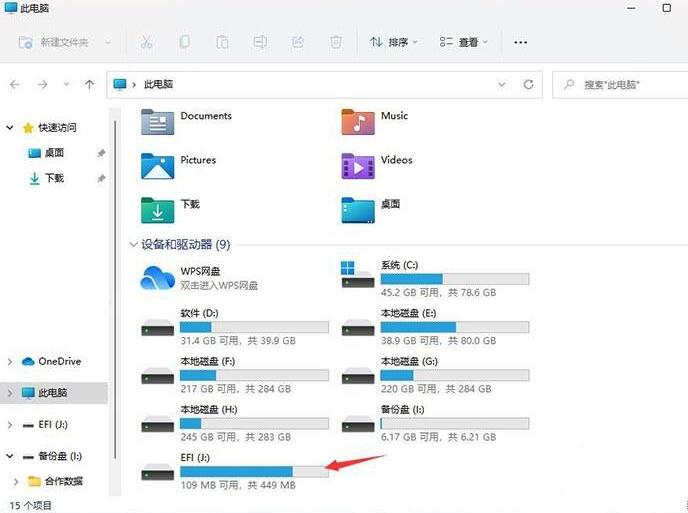Select the 本地磁盘 (H:) drive icon
Screen dimensions: 688x513
coord(158,424)
